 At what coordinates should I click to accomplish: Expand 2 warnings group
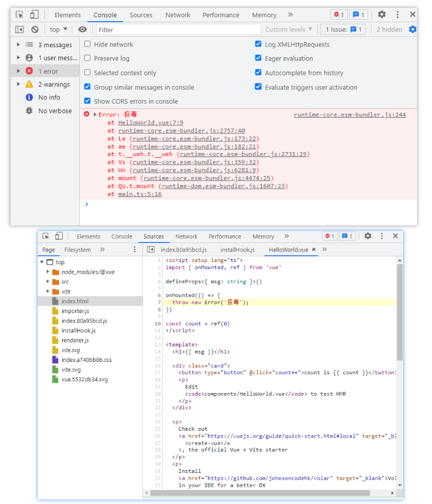(18, 84)
